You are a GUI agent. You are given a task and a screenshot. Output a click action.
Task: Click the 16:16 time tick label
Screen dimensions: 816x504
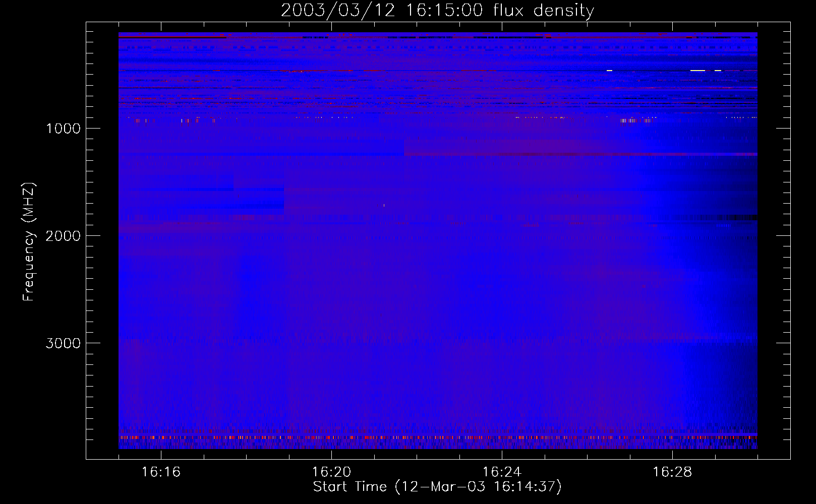click(x=161, y=472)
